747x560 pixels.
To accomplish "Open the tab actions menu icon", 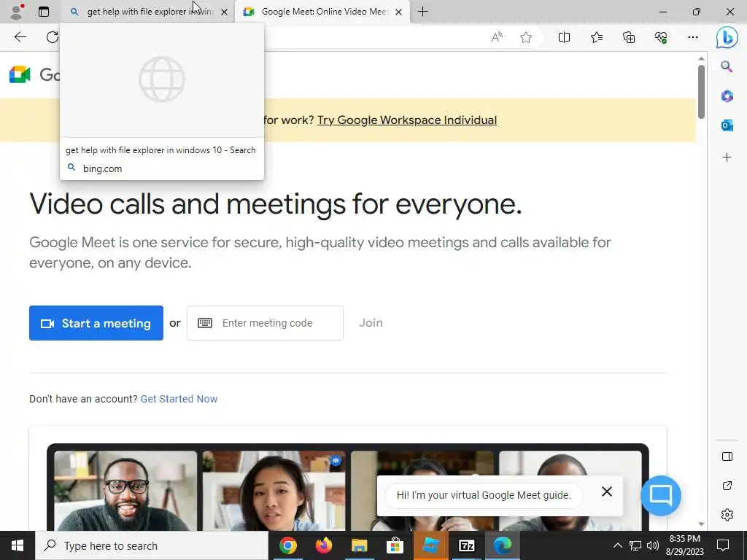I will (44, 12).
